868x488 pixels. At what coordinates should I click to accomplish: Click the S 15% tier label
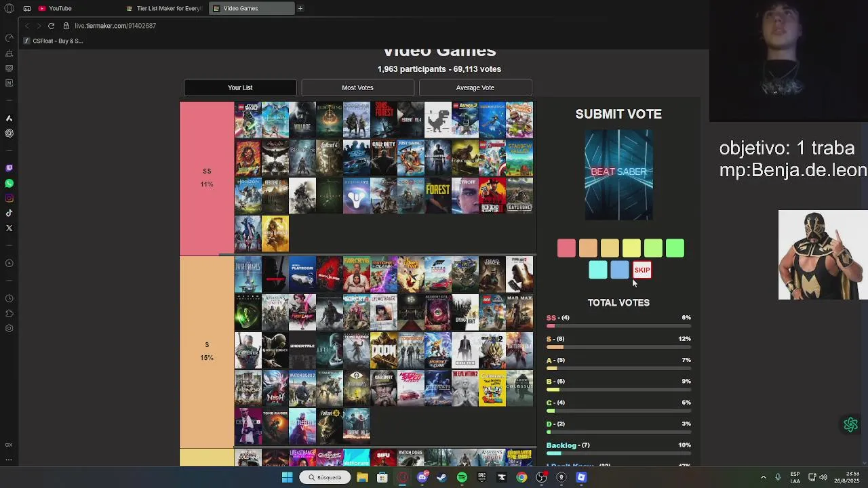(x=207, y=352)
